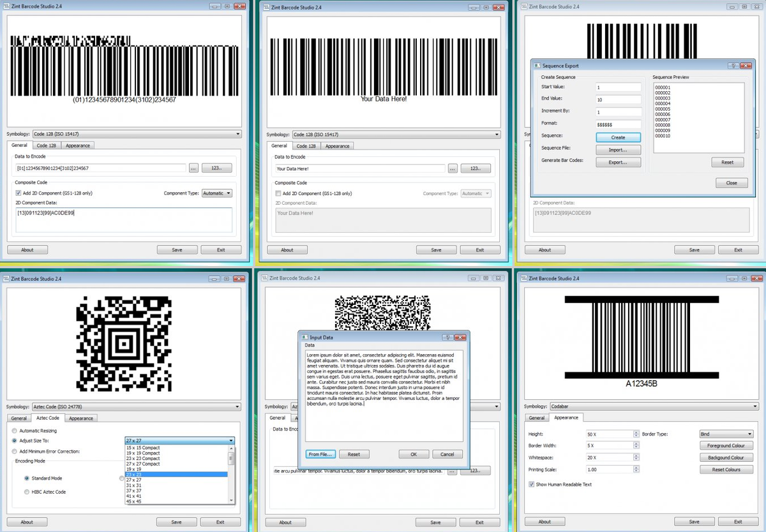Viewport: 766px width, 532px height.
Task: Select HIBC Aztec Code encoding mode
Action: (27, 492)
